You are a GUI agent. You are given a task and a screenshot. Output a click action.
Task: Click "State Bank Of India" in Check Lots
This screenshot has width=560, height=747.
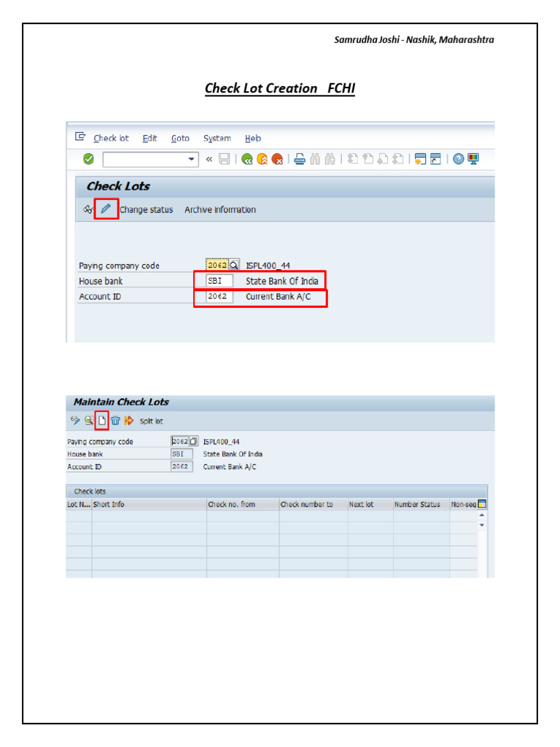click(282, 281)
